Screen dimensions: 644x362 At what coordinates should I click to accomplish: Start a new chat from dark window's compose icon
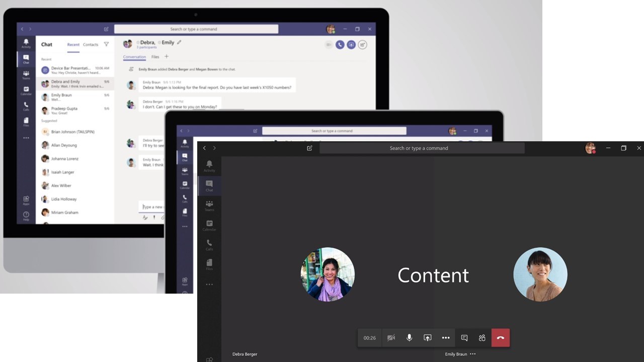[309, 148]
